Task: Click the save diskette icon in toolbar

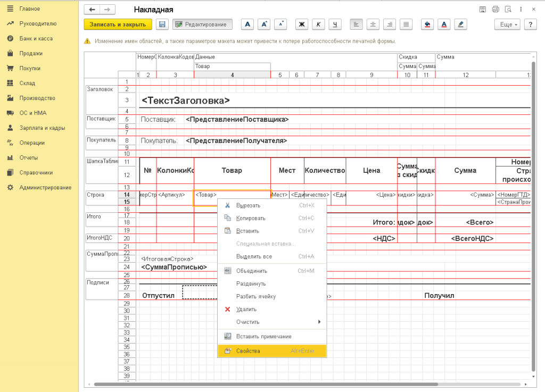Action: pyautogui.click(x=162, y=24)
